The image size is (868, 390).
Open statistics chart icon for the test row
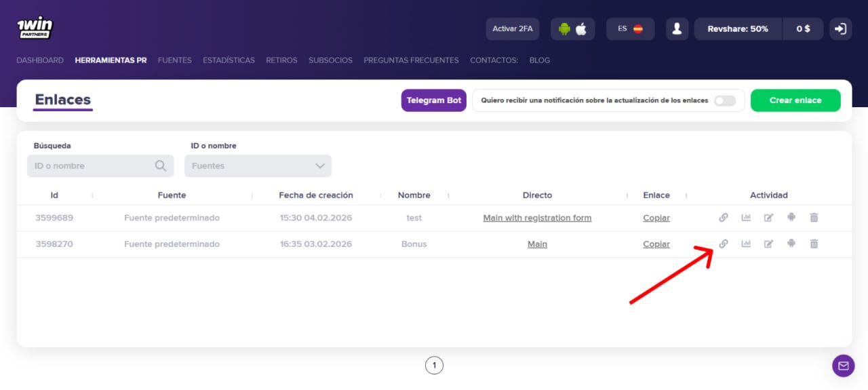coord(746,218)
